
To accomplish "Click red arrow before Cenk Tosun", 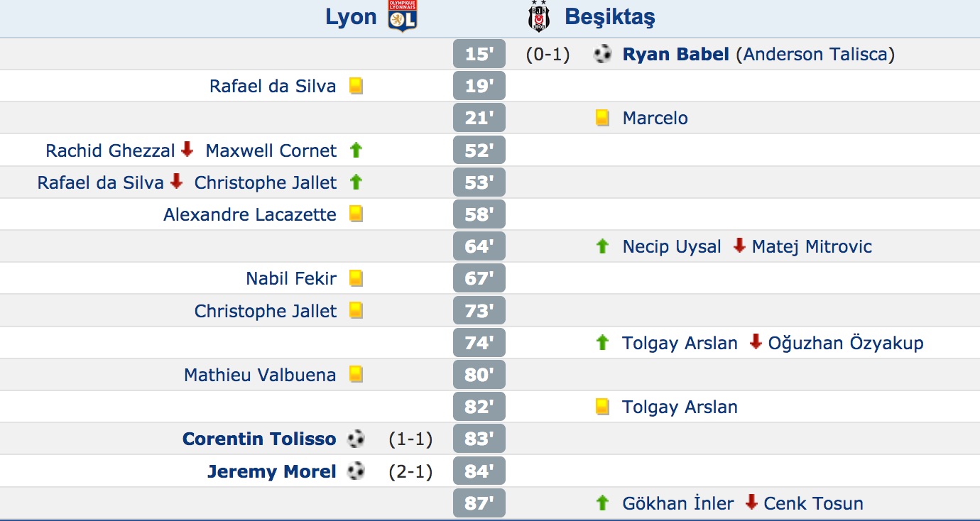I will [751, 503].
